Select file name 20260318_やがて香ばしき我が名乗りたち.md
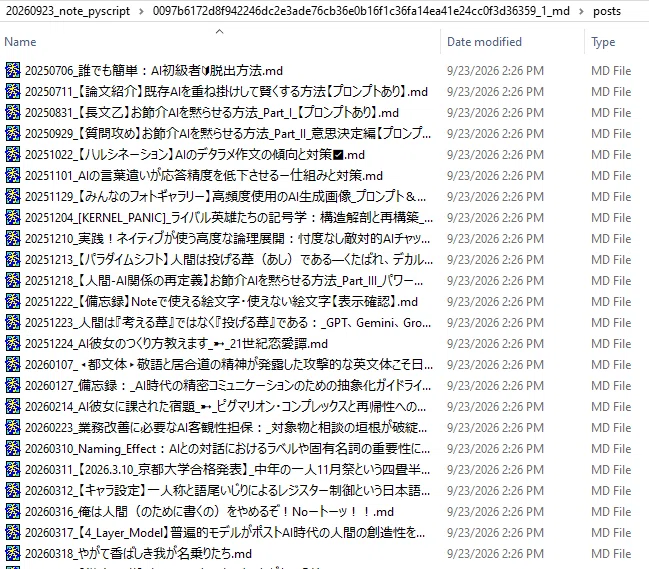 pyautogui.click(x=138, y=553)
